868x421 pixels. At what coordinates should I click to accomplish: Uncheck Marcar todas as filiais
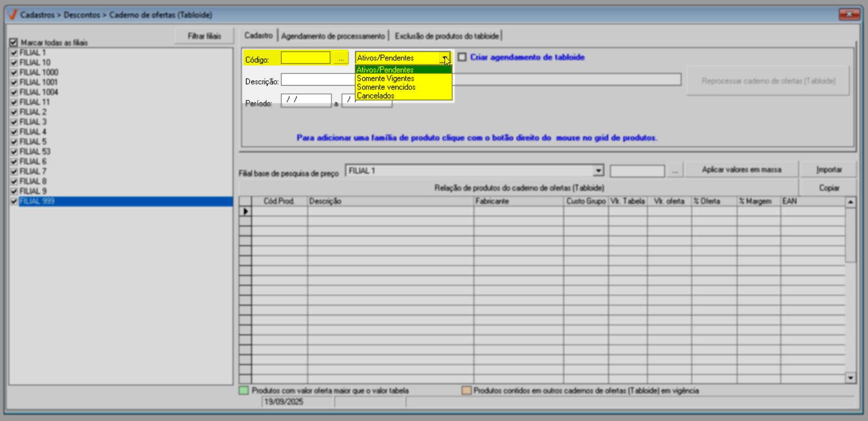(x=14, y=42)
